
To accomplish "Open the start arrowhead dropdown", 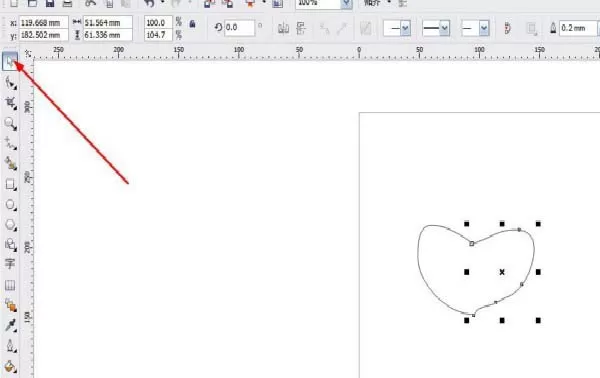I will 405,28.
